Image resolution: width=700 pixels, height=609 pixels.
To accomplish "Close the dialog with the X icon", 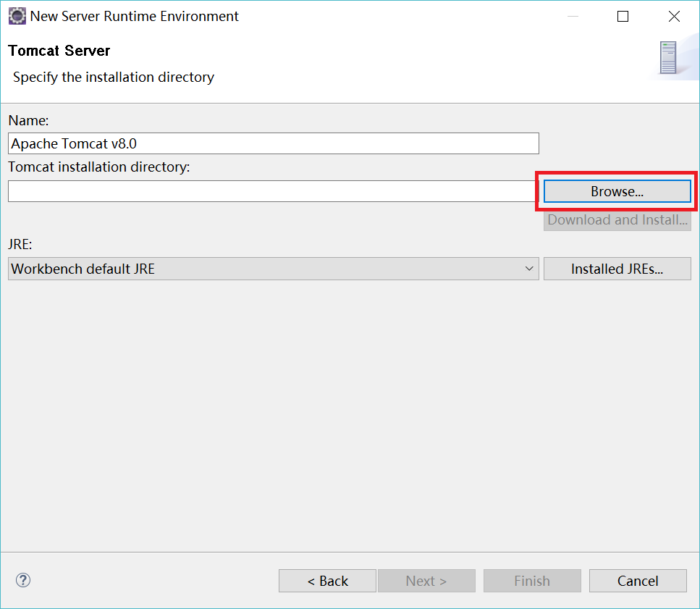I will pyautogui.click(x=674, y=17).
